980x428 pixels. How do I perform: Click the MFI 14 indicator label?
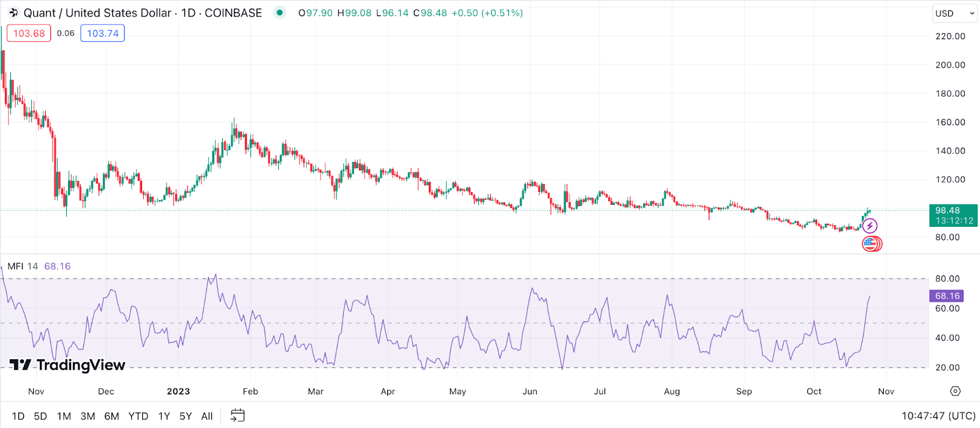23,266
